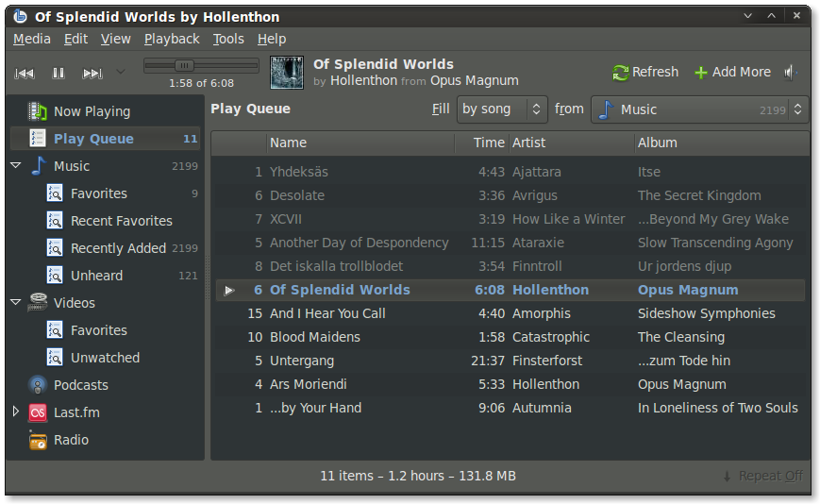Image resolution: width=820 pixels, height=504 pixels.
Task: Select the XCVII track
Action: pyautogui.click(x=510, y=219)
